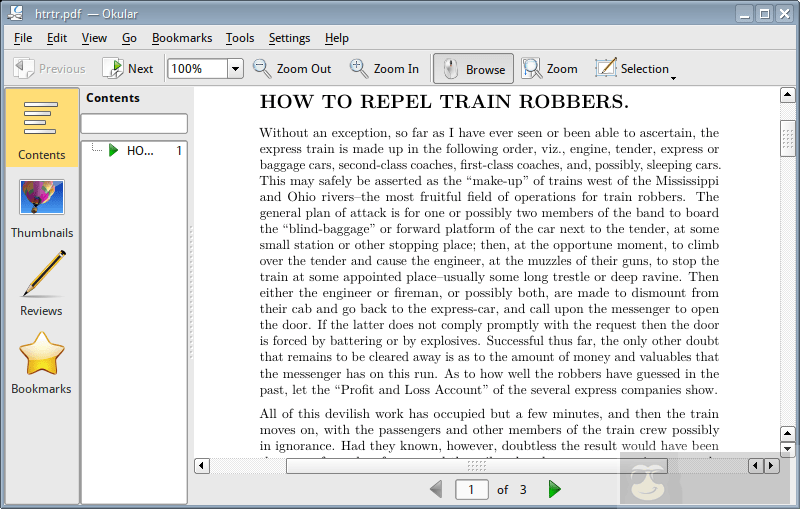Expand the Selection tool options arrow

(674, 77)
